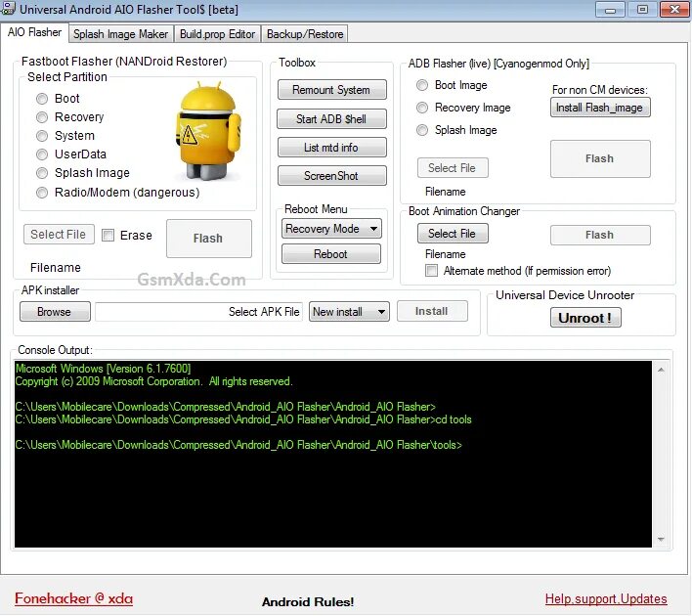Select the Radio/Modem (dangerous) radio button
This screenshot has width=692, height=616.
(42, 193)
